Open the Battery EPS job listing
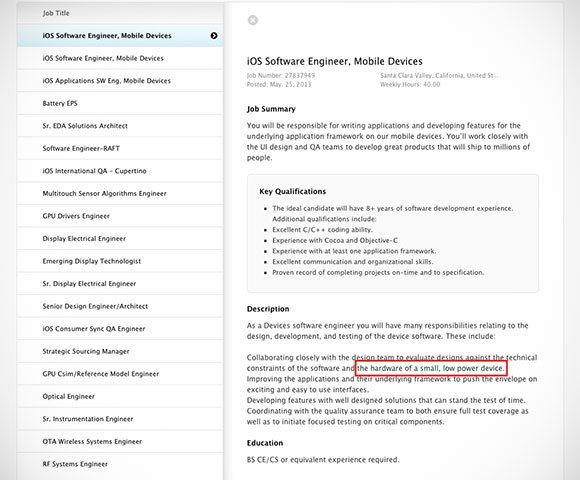The height and width of the screenshot is (480, 580). tap(120, 103)
